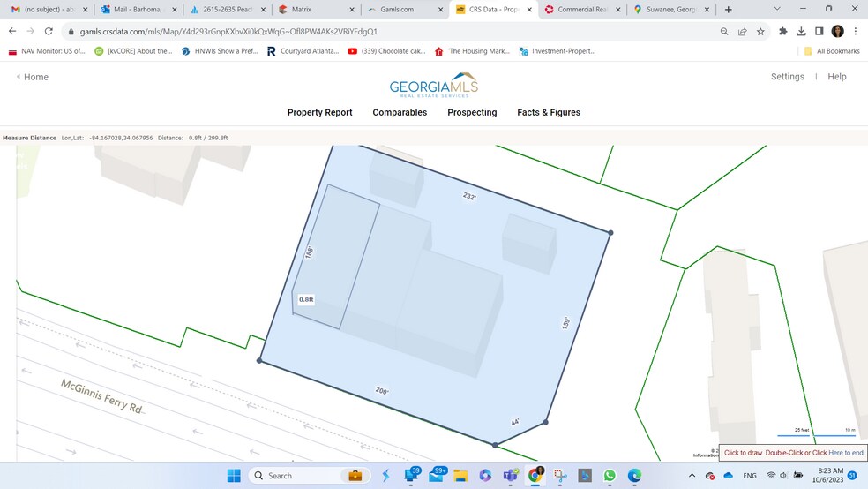Click the browser downloads icon

801,31
